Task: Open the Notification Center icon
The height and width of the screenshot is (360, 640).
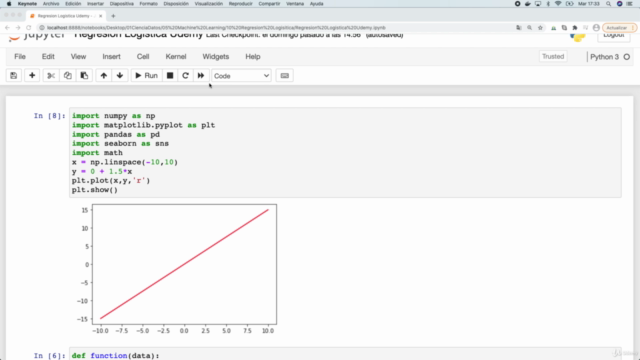Action: (630, 4)
